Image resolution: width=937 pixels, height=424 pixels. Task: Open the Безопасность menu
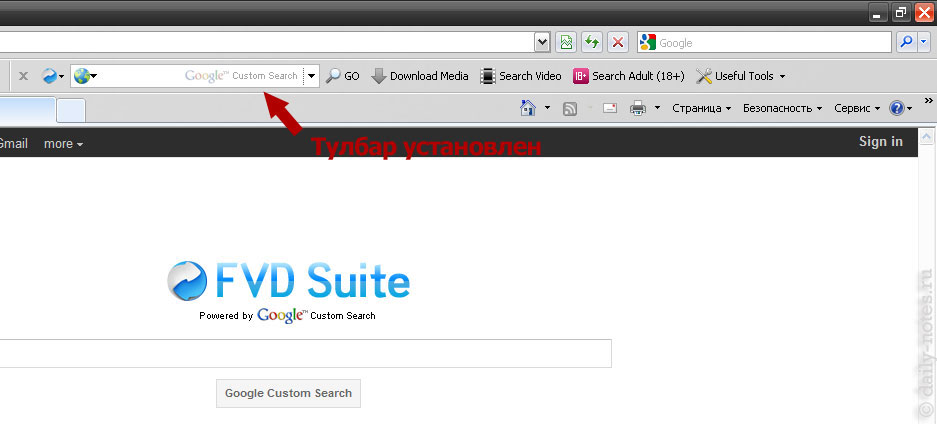782,108
